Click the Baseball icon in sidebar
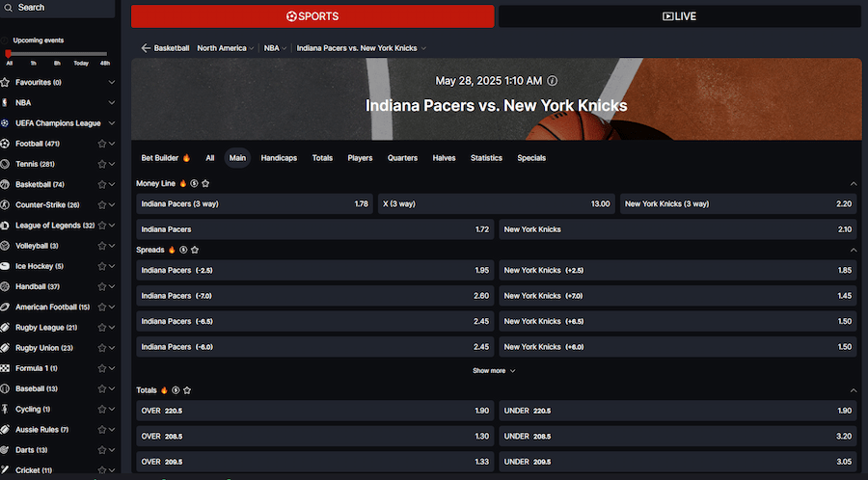This screenshot has width=868, height=480. coord(5,388)
